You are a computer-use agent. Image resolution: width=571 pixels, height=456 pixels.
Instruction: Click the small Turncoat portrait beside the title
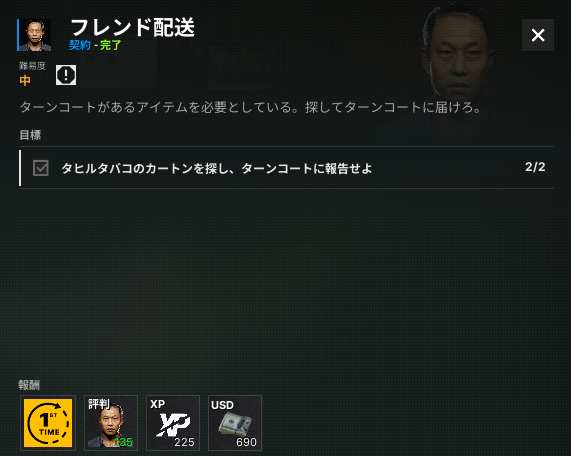[35, 35]
